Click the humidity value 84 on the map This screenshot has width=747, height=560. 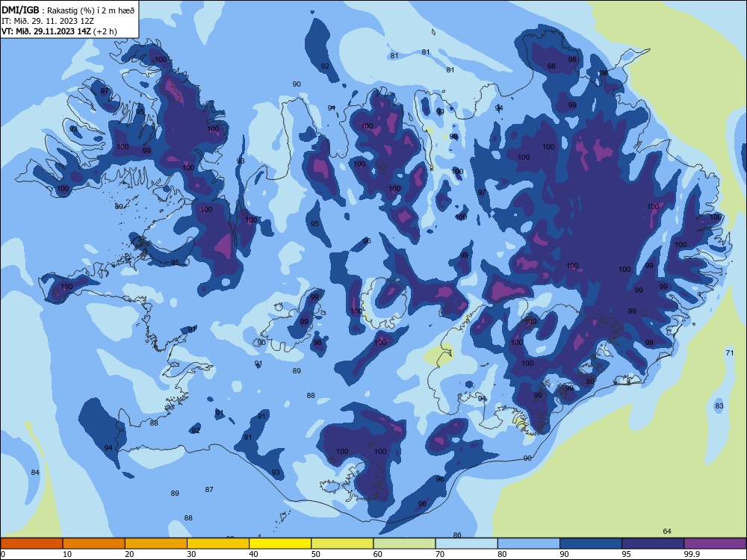click(35, 472)
